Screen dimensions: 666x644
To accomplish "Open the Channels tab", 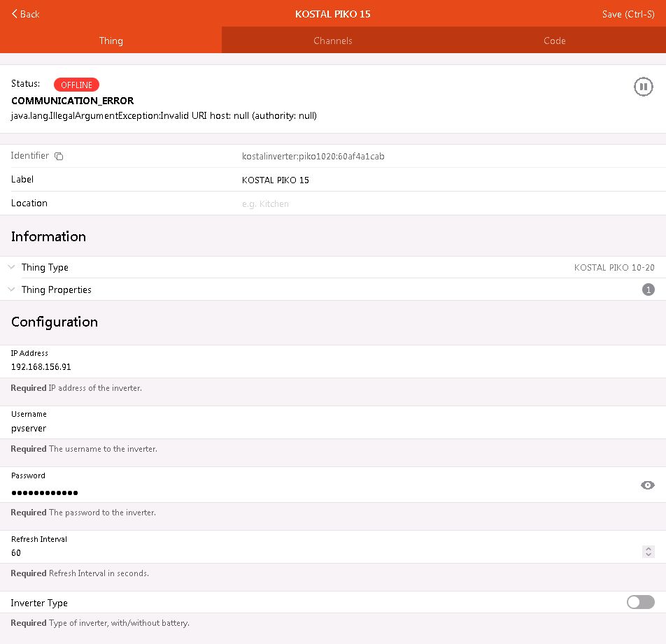I will 332,41.
